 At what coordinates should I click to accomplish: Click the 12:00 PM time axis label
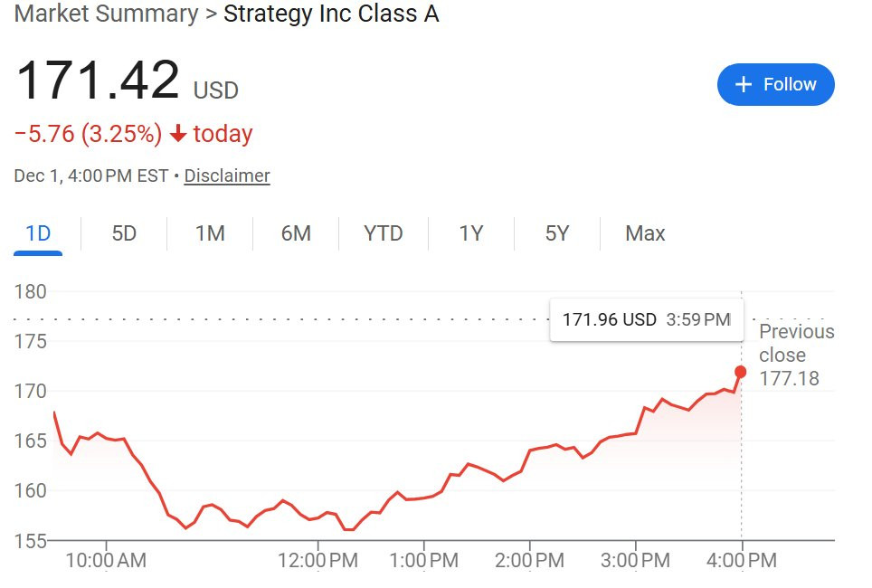click(x=318, y=560)
